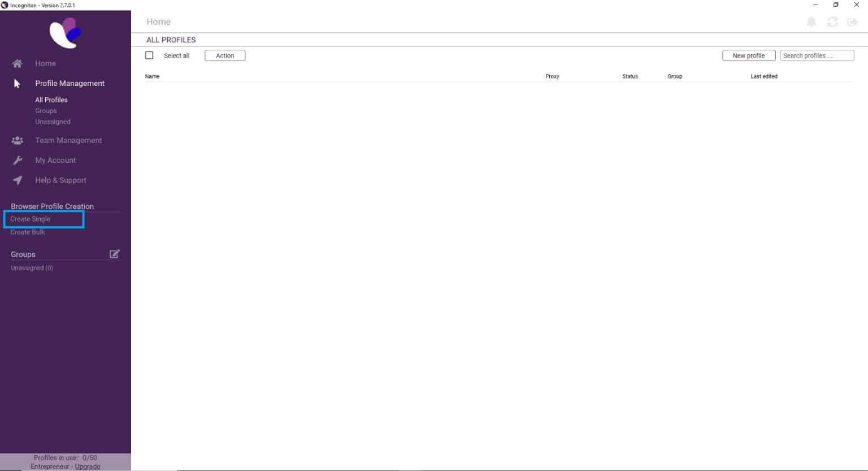Open Team Management via the people icon

pyautogui.click(x=17, y=140)
